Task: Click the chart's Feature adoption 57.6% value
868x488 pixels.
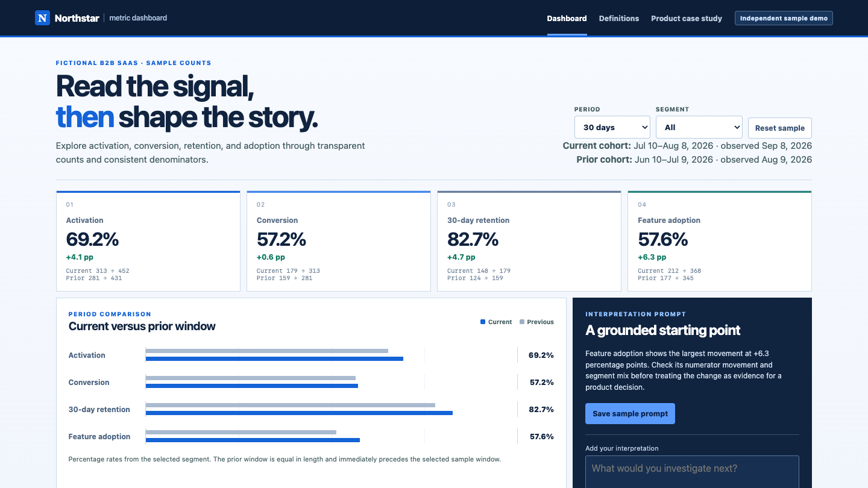Action: [541, 437]
